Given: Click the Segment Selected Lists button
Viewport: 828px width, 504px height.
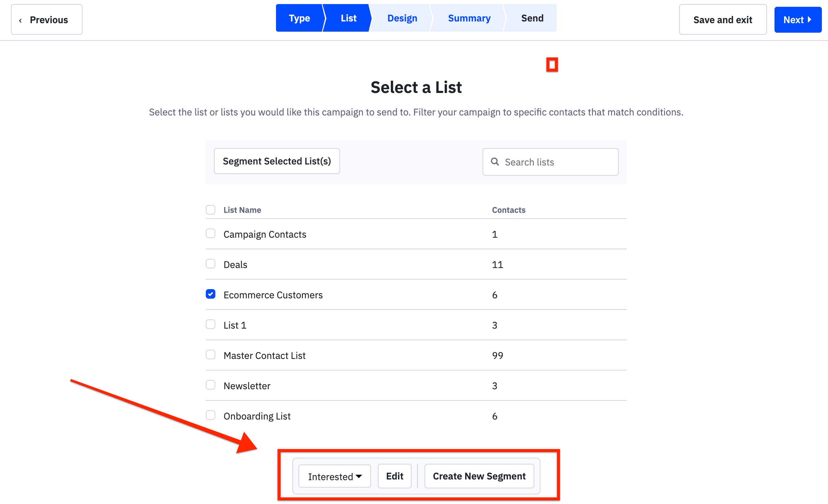Looking at the screenshot, I should (x=277, y=161).
